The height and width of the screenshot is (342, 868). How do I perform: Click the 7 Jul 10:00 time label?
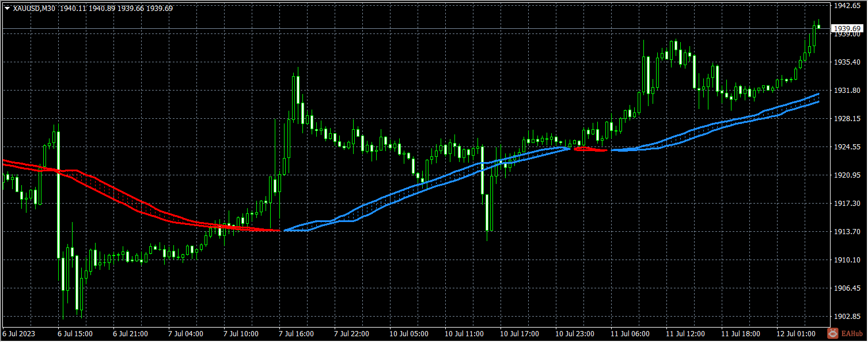click(x=241, y=334)
